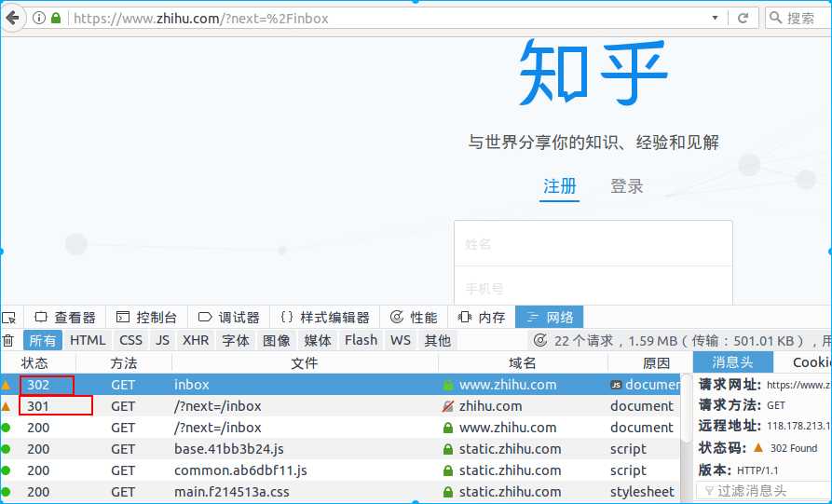
Task: Filter requests by 图像 images
Action: pos(277,341)
